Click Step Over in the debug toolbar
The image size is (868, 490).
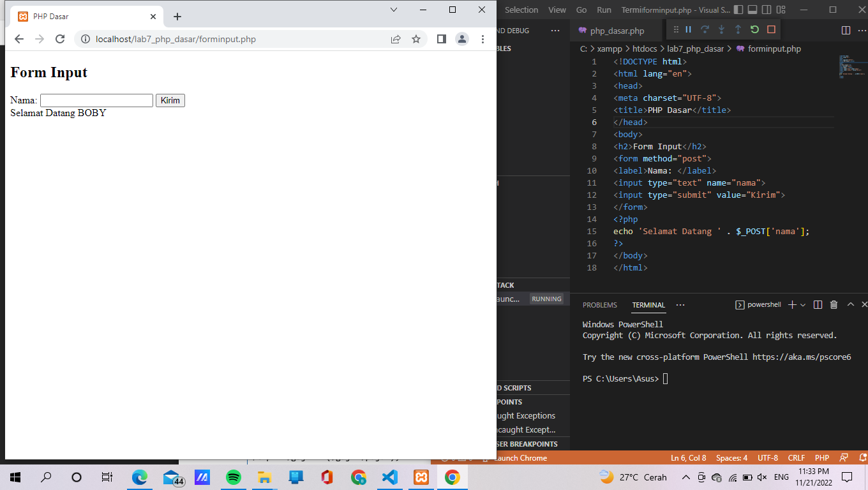pos(705,29)
